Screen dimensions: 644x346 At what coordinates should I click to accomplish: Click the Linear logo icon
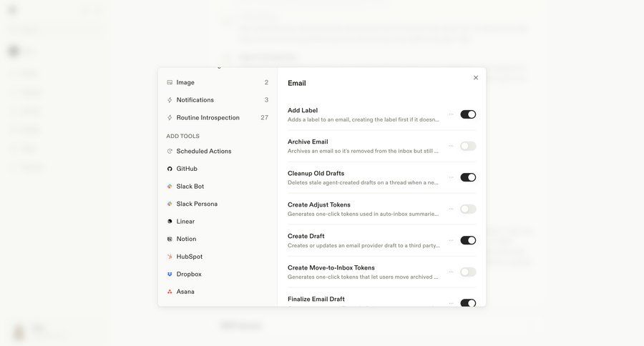170,222
